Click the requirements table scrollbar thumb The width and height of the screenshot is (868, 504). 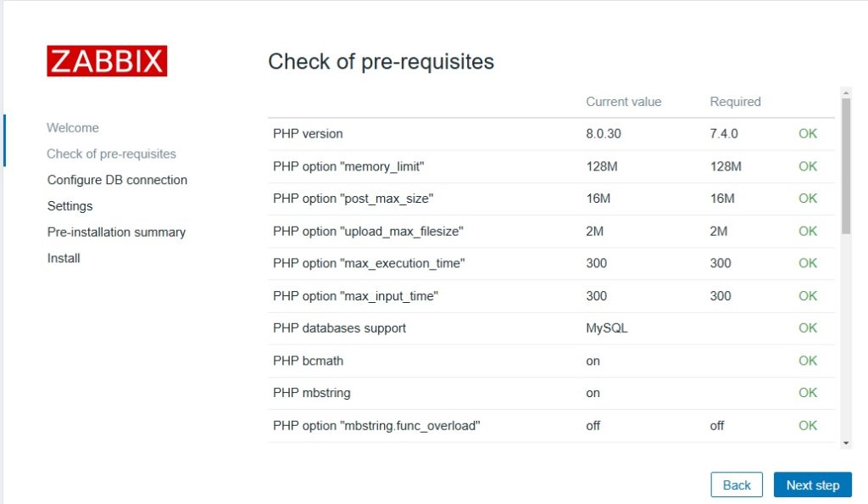point(846,165)
